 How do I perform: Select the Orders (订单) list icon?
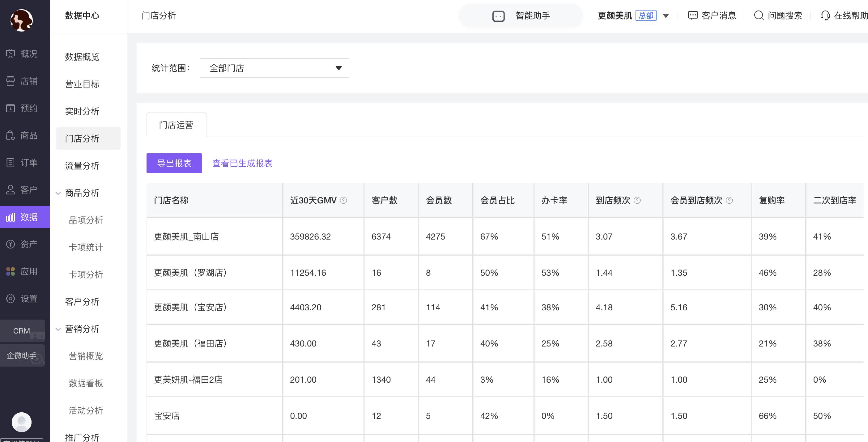11,163
